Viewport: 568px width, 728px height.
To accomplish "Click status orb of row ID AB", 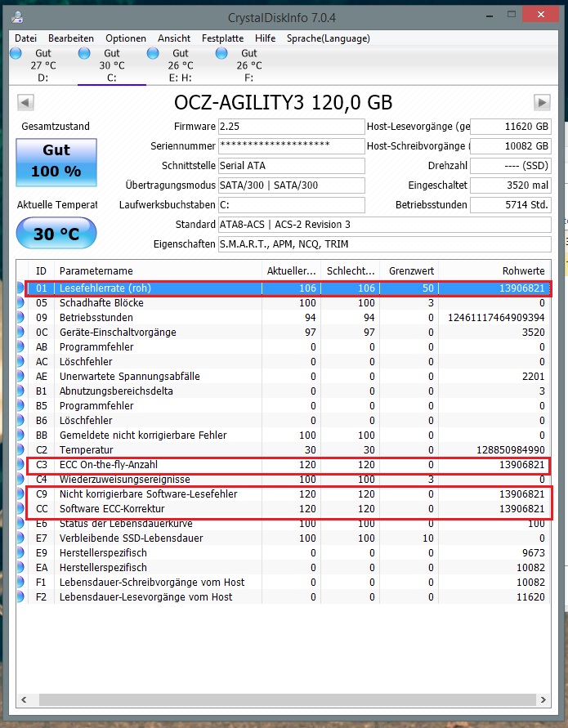I will pos(20,346).
